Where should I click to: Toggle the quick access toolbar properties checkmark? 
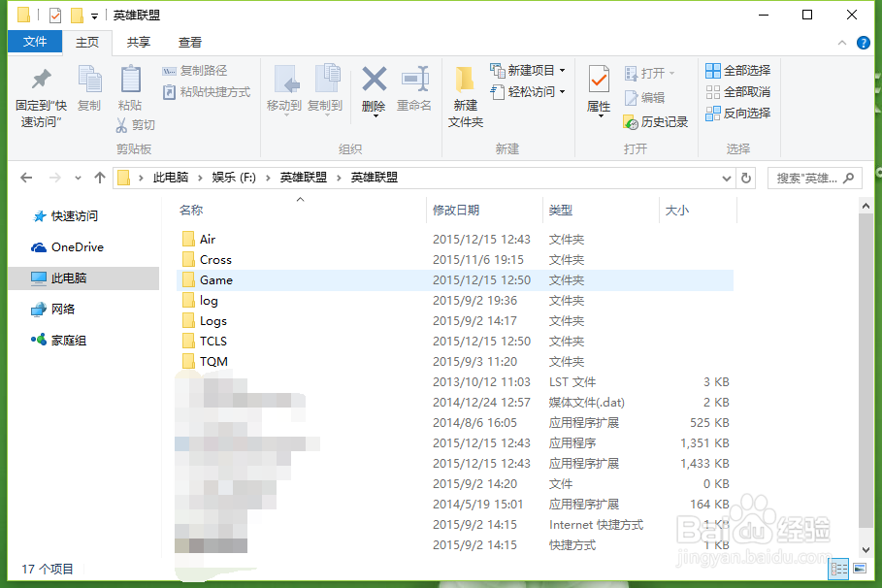[55, 16]
